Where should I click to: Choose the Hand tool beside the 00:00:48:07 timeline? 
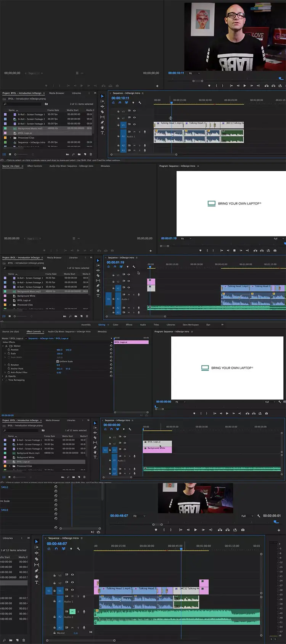[37, 576]
